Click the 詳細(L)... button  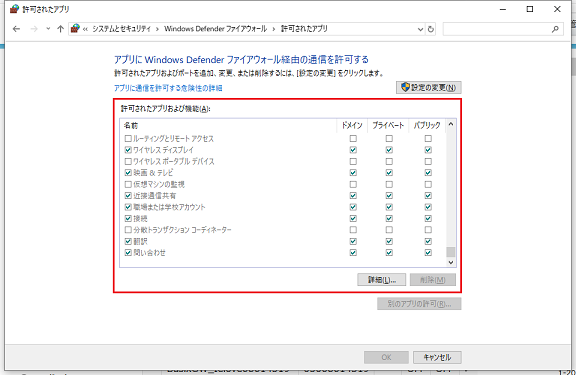point(382,280)
